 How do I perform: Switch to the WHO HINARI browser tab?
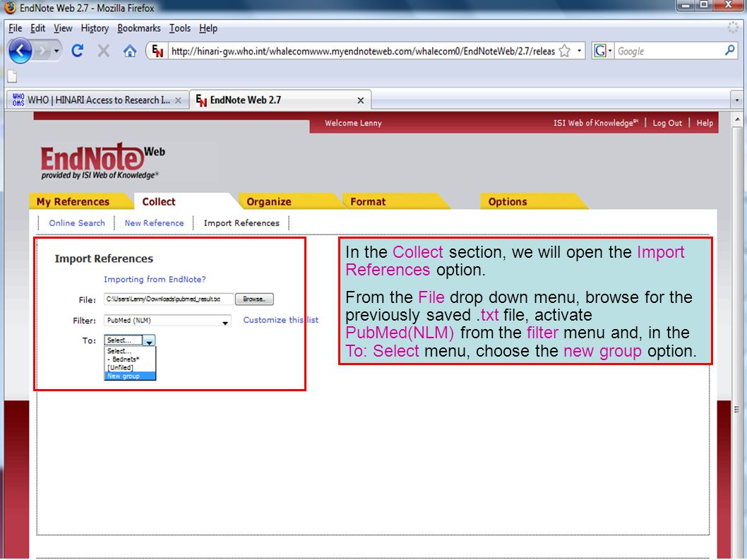tap(97, 100)
